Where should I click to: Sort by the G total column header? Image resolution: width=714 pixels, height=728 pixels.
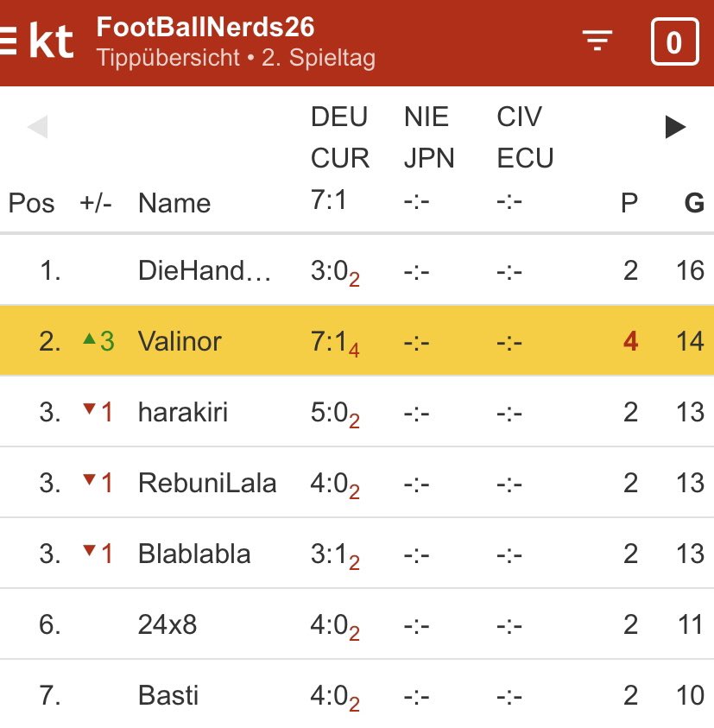pyautogui.click(x=694, y=203)
